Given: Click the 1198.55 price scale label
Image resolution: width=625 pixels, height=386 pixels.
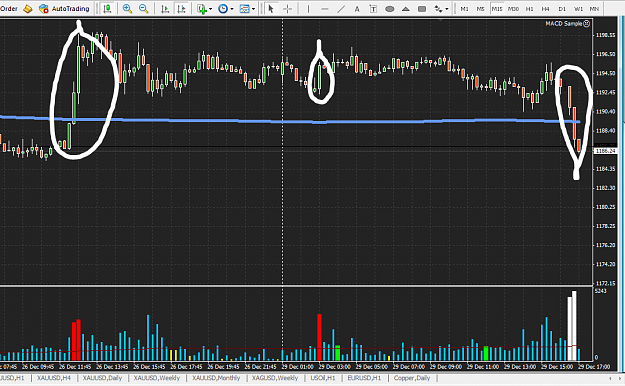Looking at the screenshot, I should point(605,35).
